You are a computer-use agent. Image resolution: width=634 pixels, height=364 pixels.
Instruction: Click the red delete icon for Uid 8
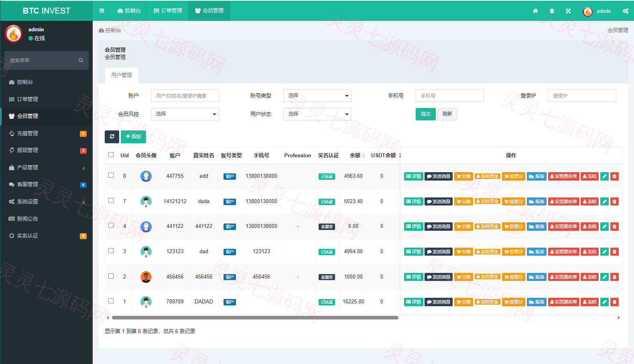614,176
